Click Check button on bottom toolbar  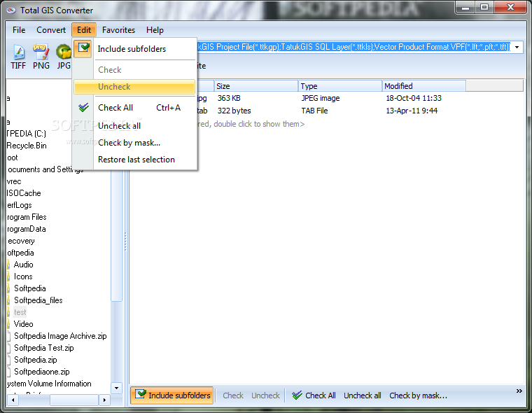233,395
